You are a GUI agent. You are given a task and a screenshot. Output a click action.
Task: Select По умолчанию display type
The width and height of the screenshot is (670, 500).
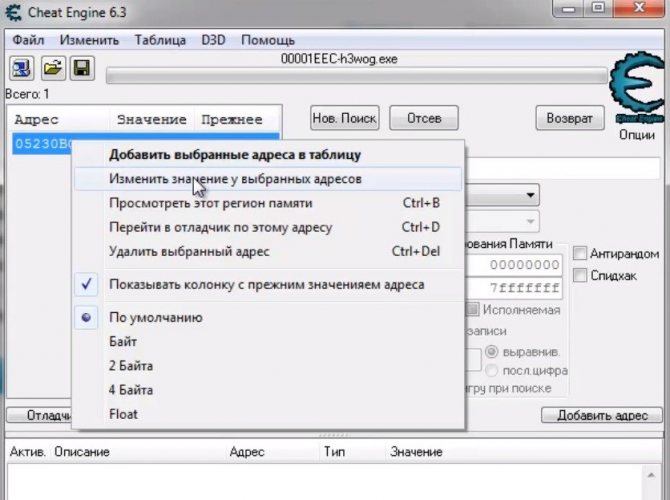tap(268, 318)
